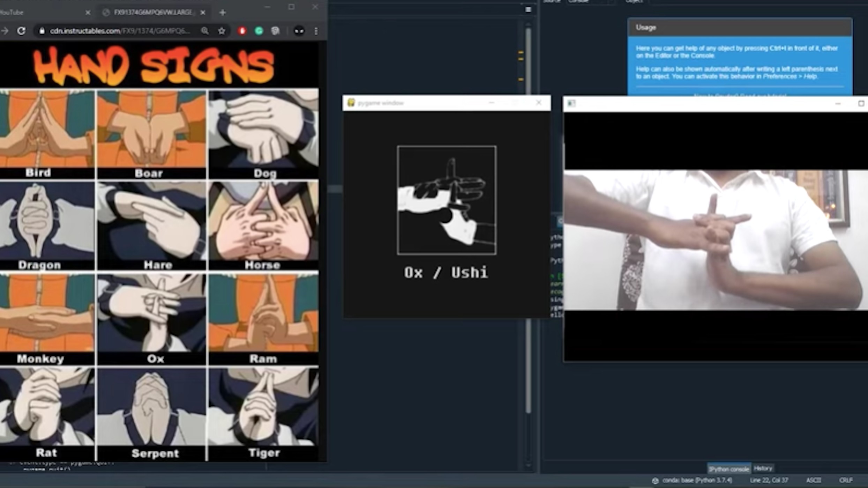This screenshot has height=488, width=868.
Task: Click the ASCII encoding status
Action: click(813, 480)
